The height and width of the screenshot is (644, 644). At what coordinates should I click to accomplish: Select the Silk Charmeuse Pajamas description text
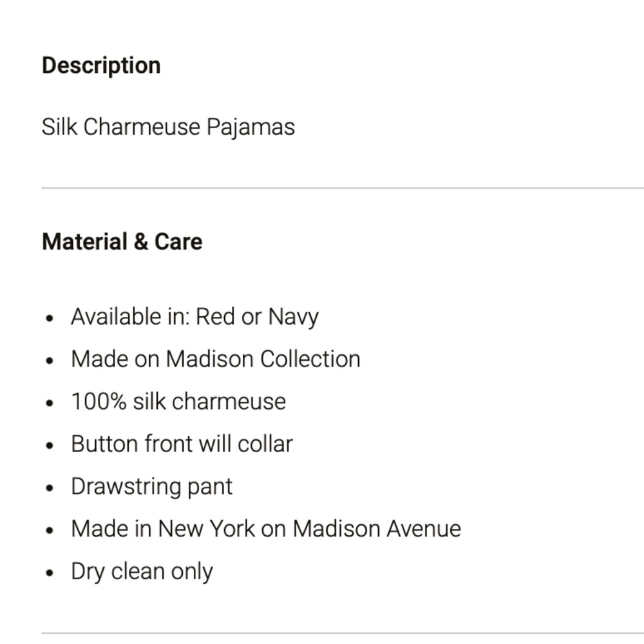tap(168, 126)
